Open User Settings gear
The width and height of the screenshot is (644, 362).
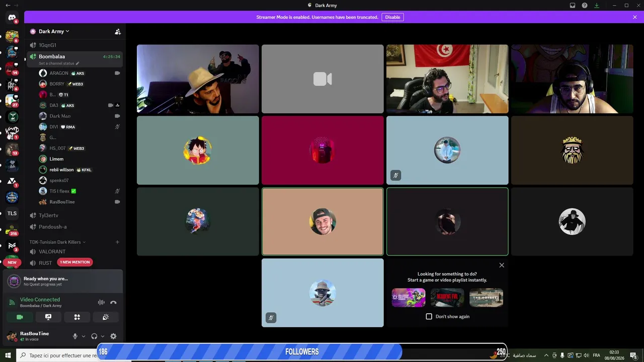[113, 336]
